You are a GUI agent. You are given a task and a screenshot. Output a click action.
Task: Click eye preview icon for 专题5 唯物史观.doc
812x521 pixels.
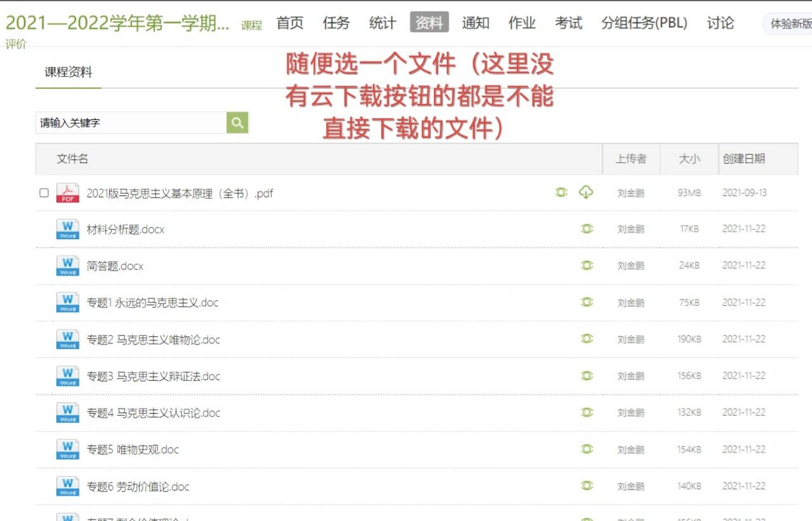pyautogui.click(x=587, y=449)
